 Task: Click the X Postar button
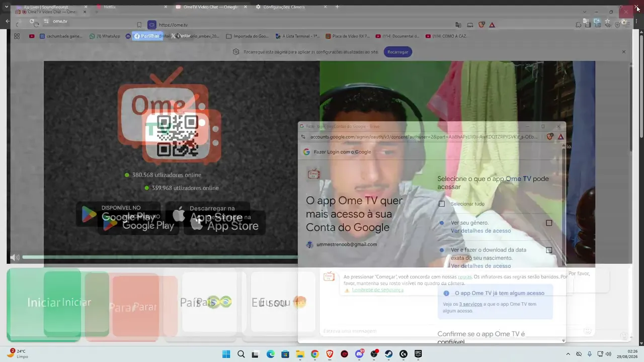(181, 36)
